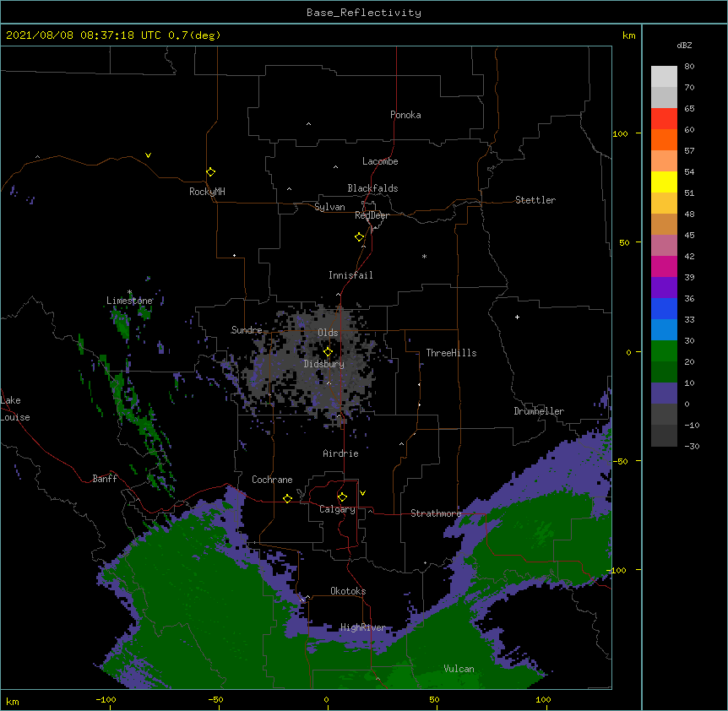The image size is (728, 711).
Task: Select the Lacombe city label
Action: pyautogui.click(x=380, y=161)
